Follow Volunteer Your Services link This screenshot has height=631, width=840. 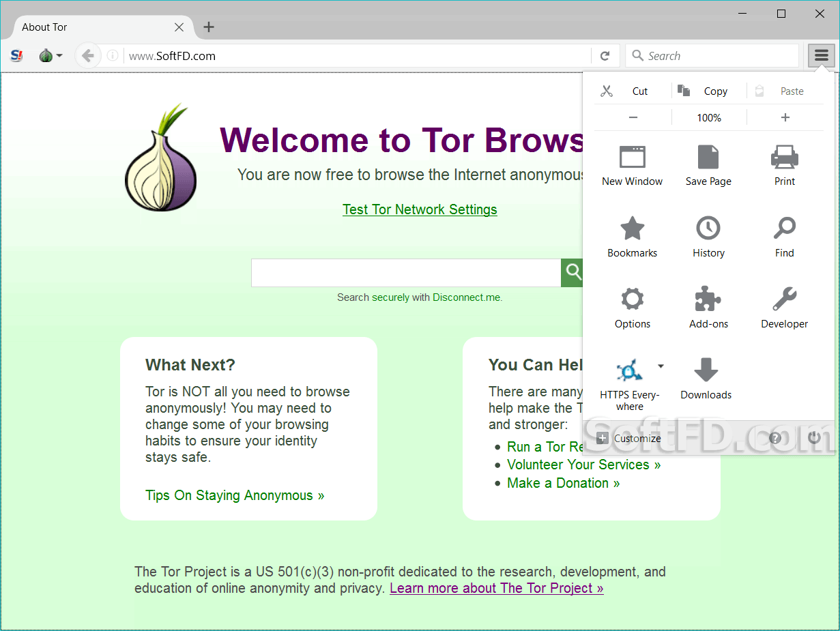[584, 465]
